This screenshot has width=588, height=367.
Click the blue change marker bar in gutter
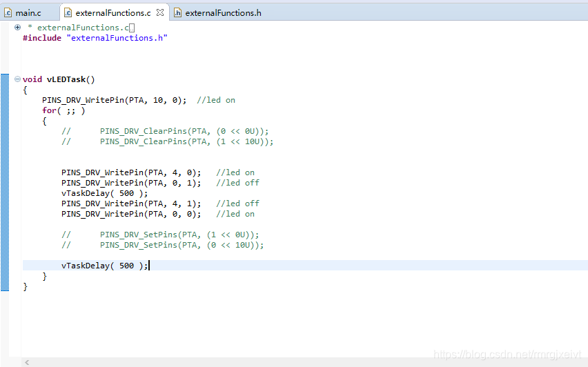click(5, 183)
